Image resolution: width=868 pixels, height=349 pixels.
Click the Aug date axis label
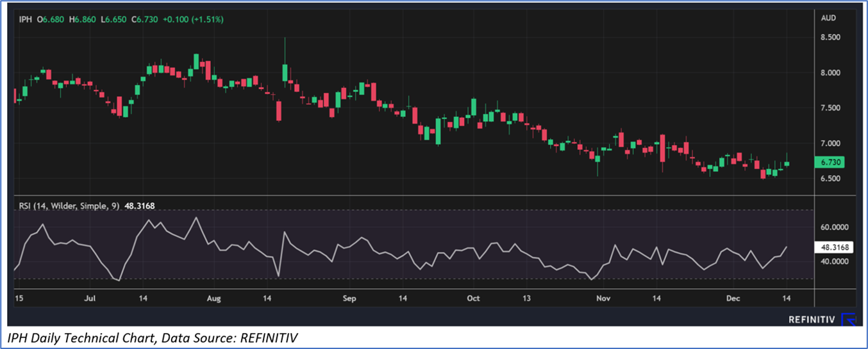click(214, 298)
